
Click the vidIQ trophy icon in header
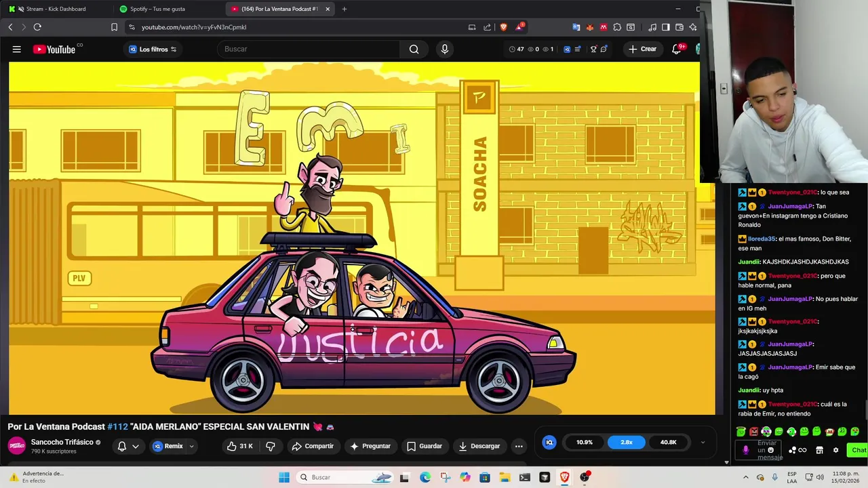[x=593, y=49]
